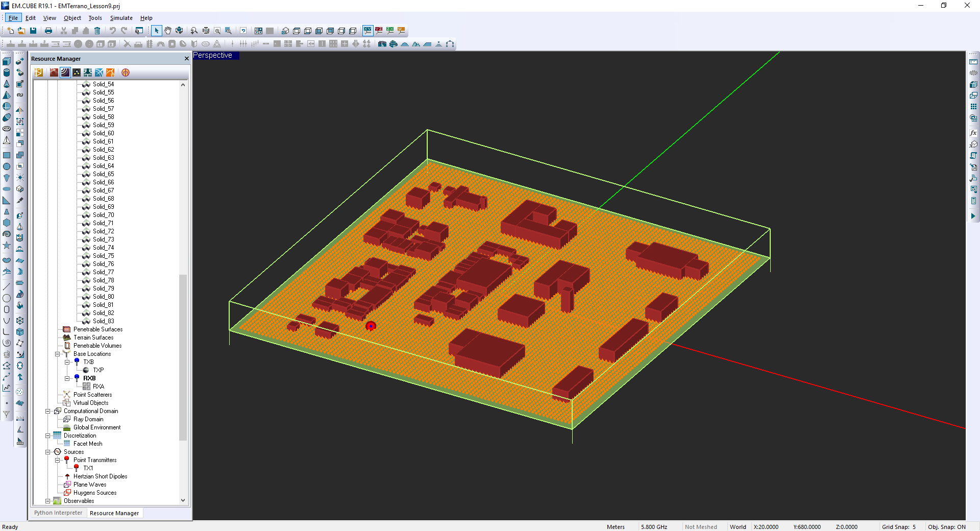
Task: Click the Resource Manager vertical scrollbar thumb
Action: coord(183,357)
